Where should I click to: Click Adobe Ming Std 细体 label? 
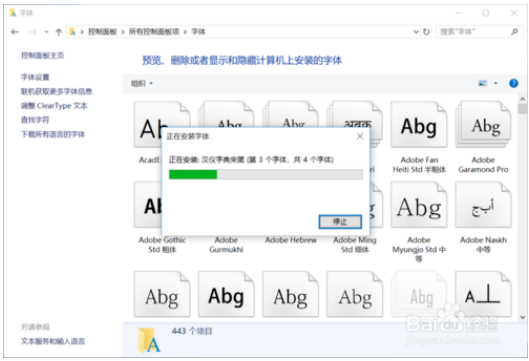click(355, 245)
